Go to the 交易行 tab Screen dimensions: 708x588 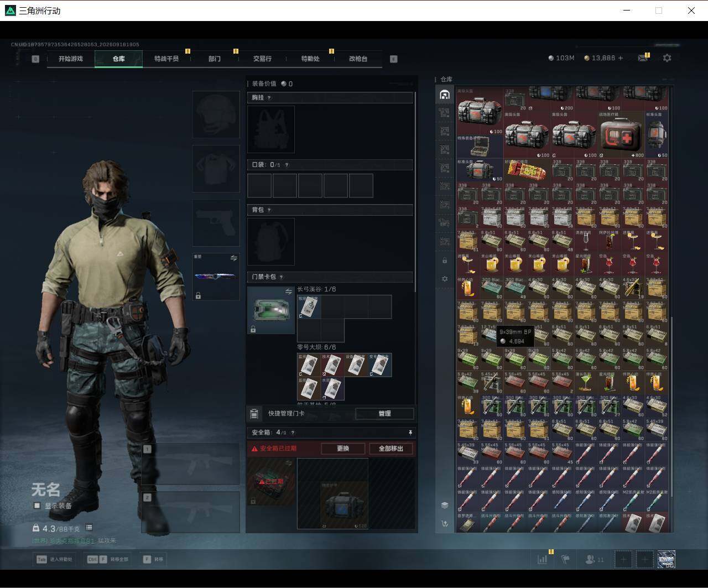(x=262, y=59)
